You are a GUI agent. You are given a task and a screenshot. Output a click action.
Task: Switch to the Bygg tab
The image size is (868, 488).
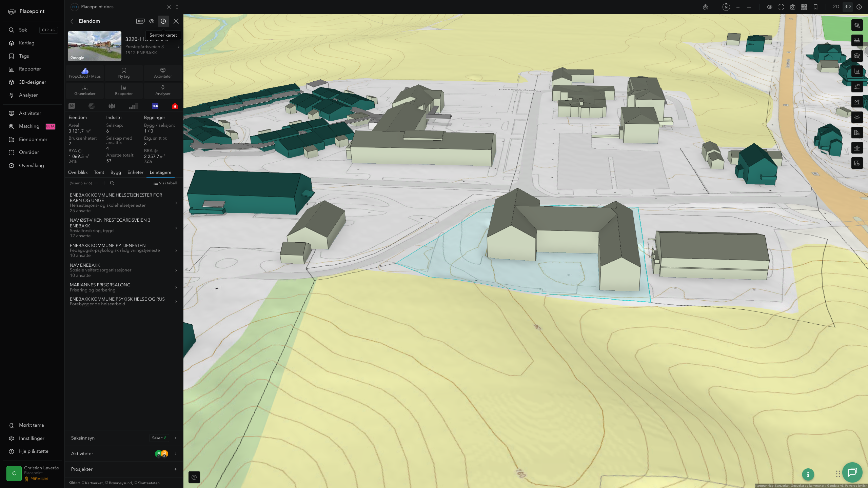[116, 172]
